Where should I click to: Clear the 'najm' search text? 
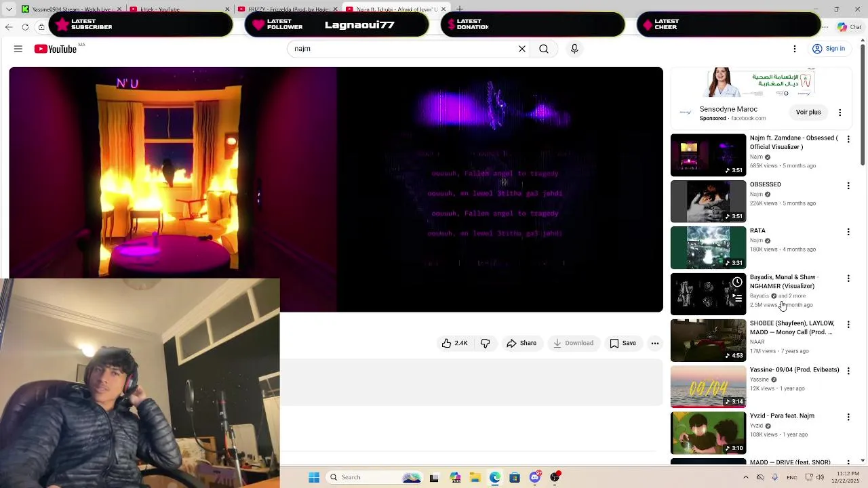click(x=522, y=49)
